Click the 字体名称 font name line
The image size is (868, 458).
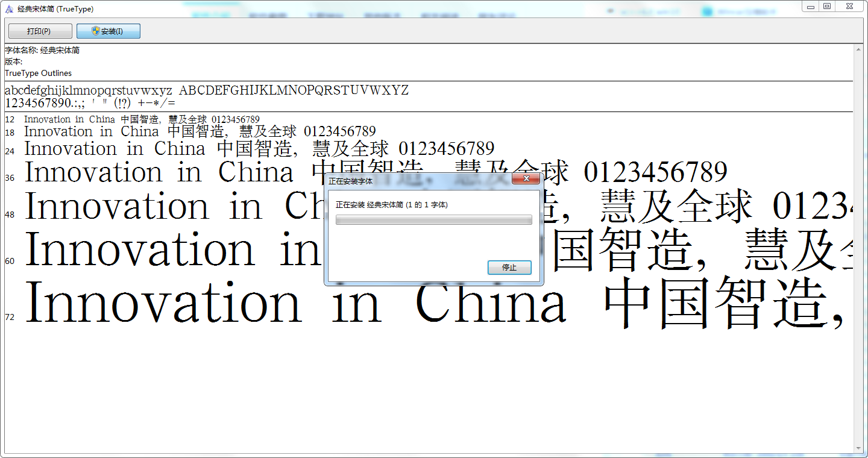pyautogui.click(x=42, y=51)
